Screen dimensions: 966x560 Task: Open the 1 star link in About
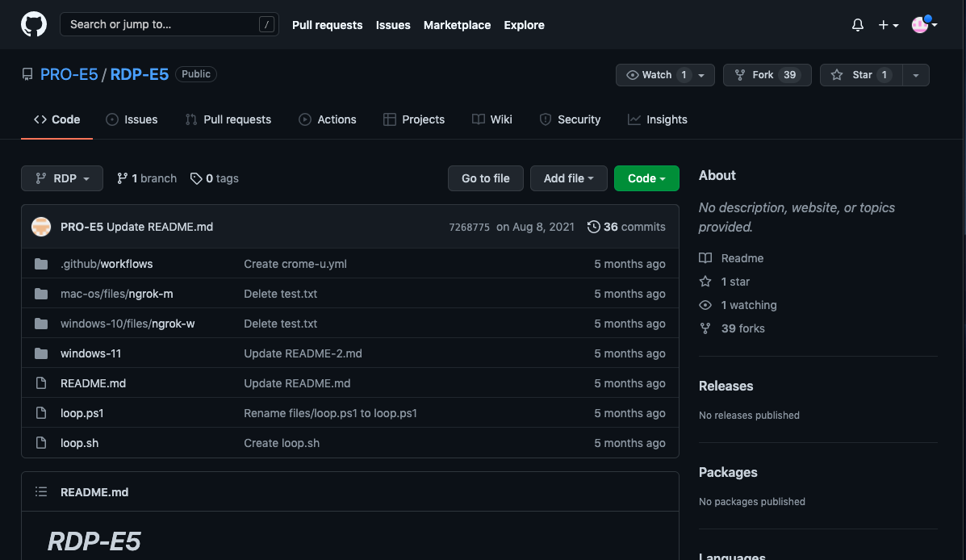coord(725,282)
